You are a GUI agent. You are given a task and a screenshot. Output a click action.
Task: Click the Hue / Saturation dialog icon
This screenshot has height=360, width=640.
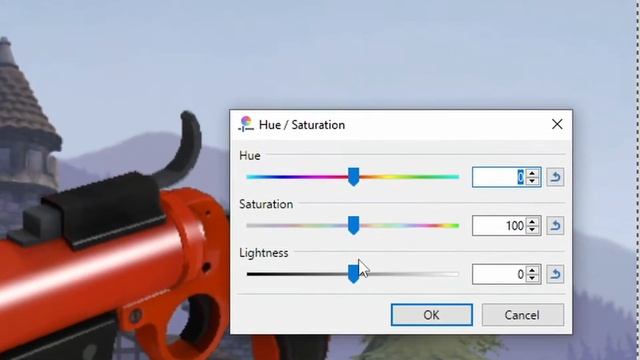pos(246,124)
